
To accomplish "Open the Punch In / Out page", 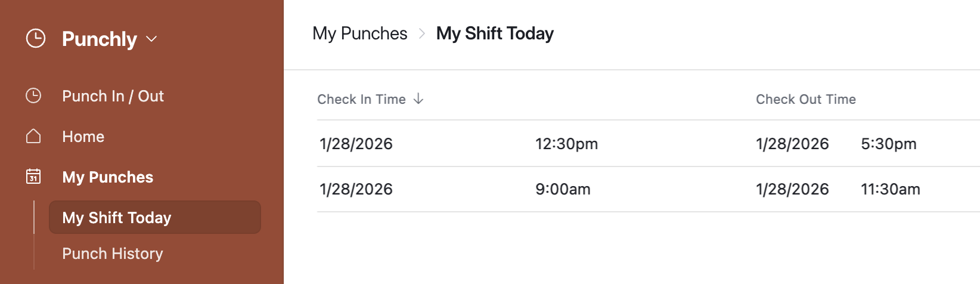I will click(113, 96).
